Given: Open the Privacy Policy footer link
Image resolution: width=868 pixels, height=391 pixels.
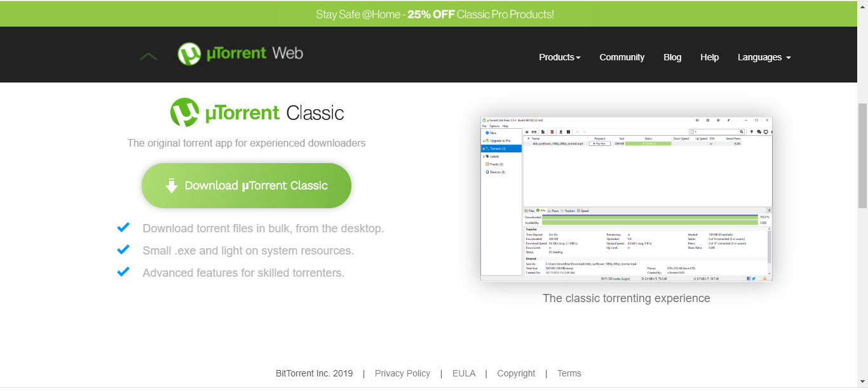Looking at the screenshot, I should (x=402, y=373).
